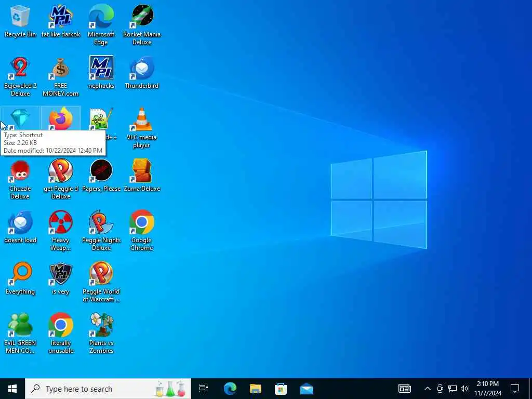This screenshot has width=532, height=399.
Task: Click the 'Type here to search' box
Action: point(108,389)
